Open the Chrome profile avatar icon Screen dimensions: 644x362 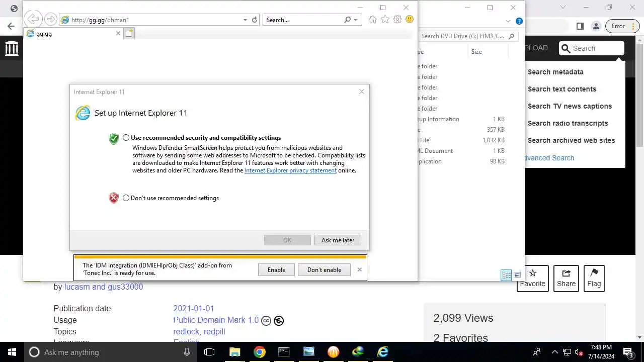[x=596, y=26]
